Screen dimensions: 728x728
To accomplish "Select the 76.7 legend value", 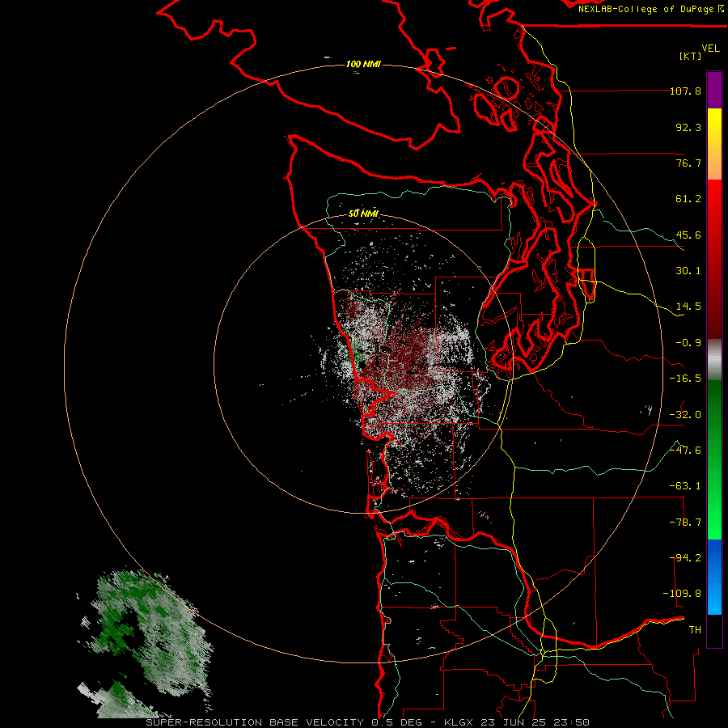I will coord(688,163).
